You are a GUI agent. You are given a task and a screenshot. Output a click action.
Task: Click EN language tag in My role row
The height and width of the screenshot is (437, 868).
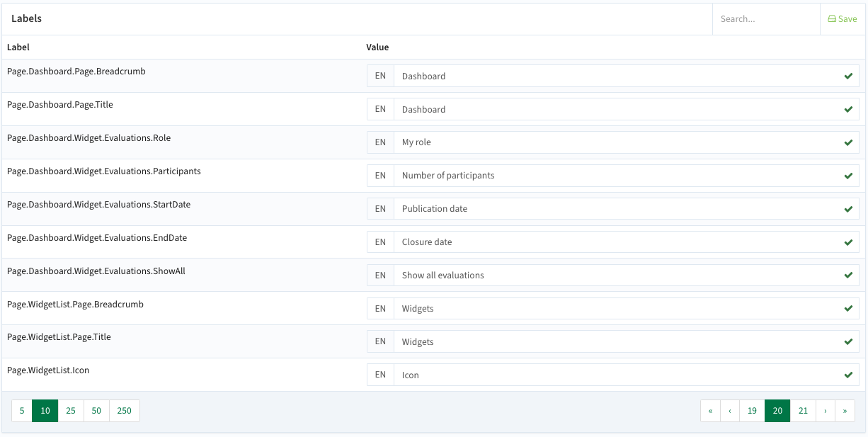click(x=380, y=142)
